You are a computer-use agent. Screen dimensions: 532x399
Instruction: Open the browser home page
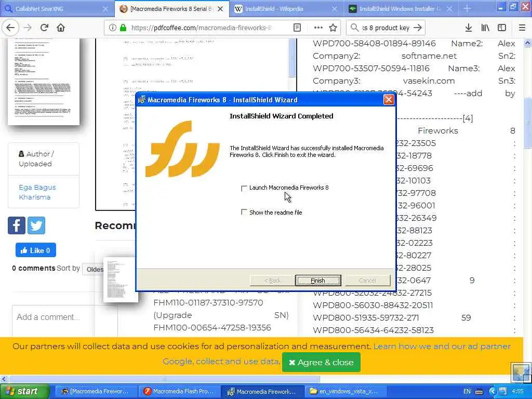pos(61,28)
